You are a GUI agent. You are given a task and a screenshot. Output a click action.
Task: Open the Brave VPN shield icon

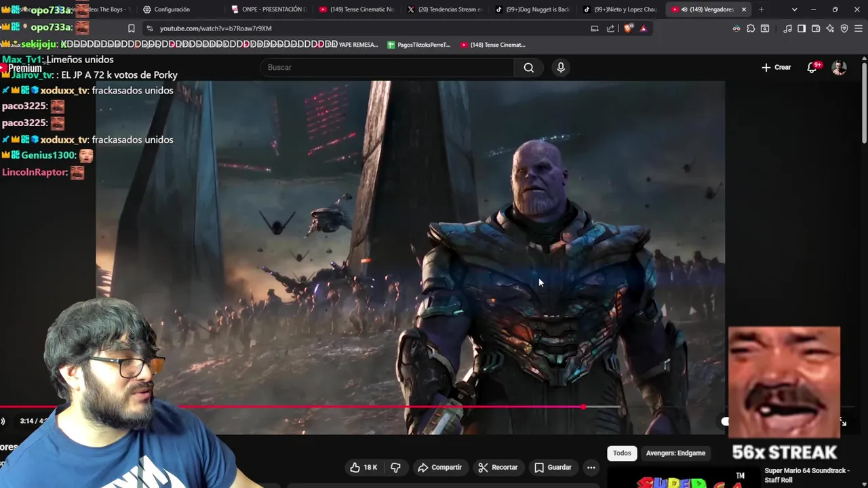coord(844,28)
